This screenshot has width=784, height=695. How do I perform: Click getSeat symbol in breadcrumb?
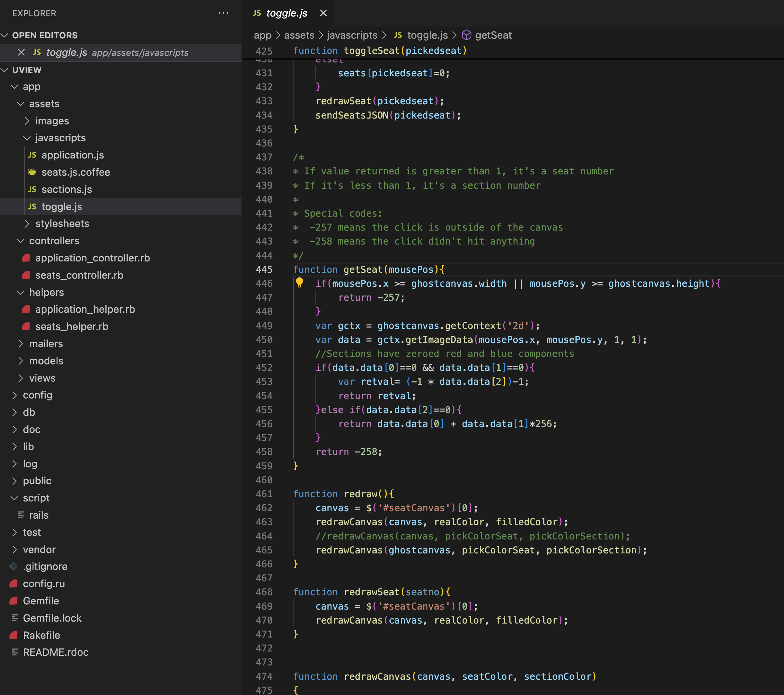[493, 35]
